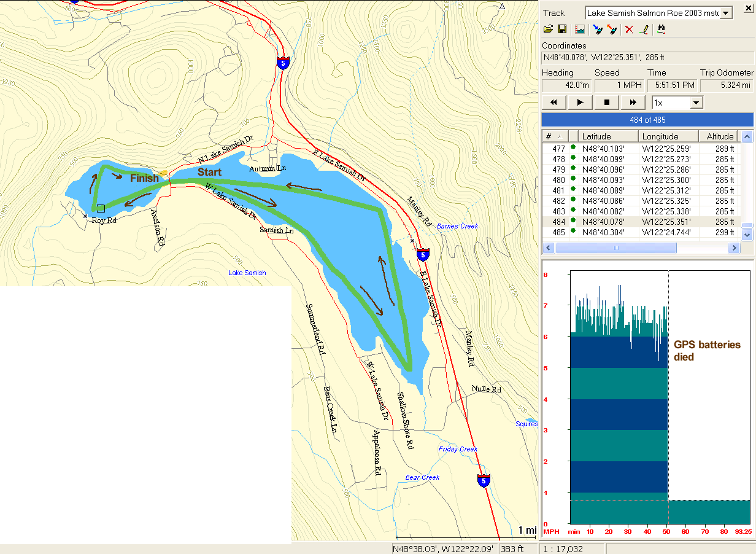
Task: Sort the table by Longitude column header
Action: [668, 136]
